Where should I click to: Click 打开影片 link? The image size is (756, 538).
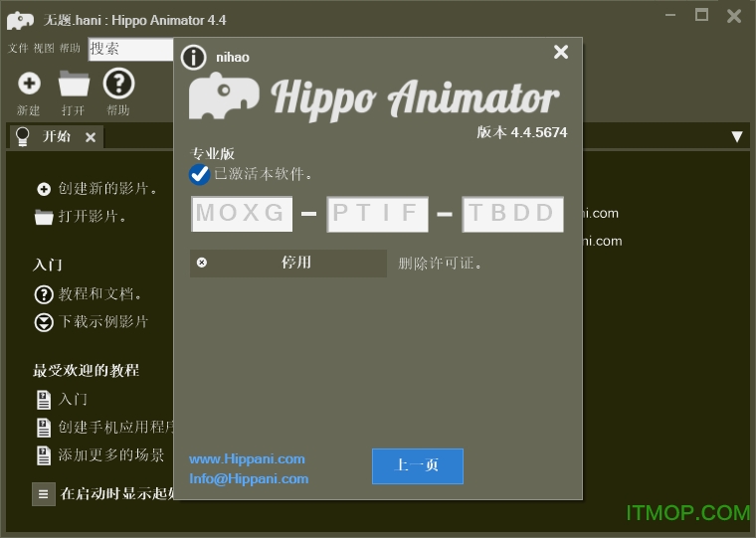tap(93, 216)
